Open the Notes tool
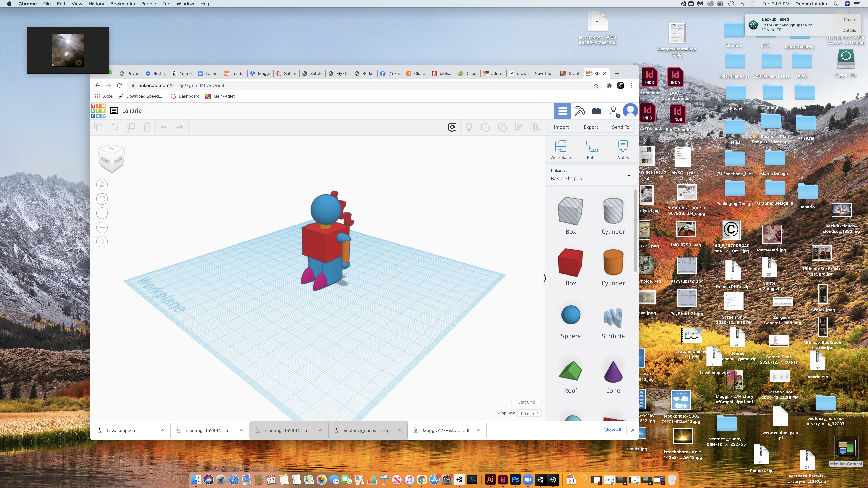 click(623, 150)
